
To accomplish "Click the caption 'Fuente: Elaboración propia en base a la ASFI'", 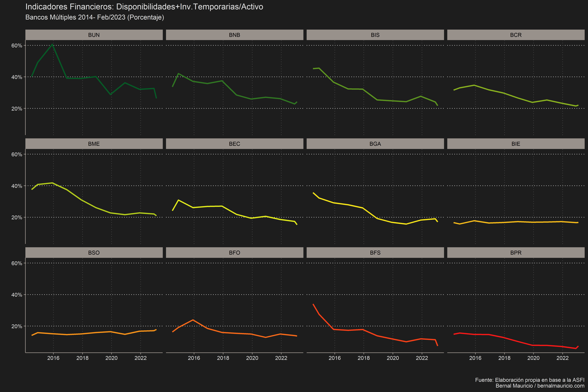I will (530, 380).
